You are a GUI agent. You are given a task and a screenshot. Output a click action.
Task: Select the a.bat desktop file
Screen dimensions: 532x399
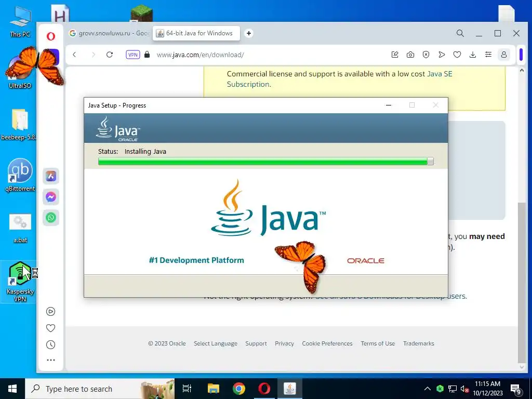pos(20,229)
